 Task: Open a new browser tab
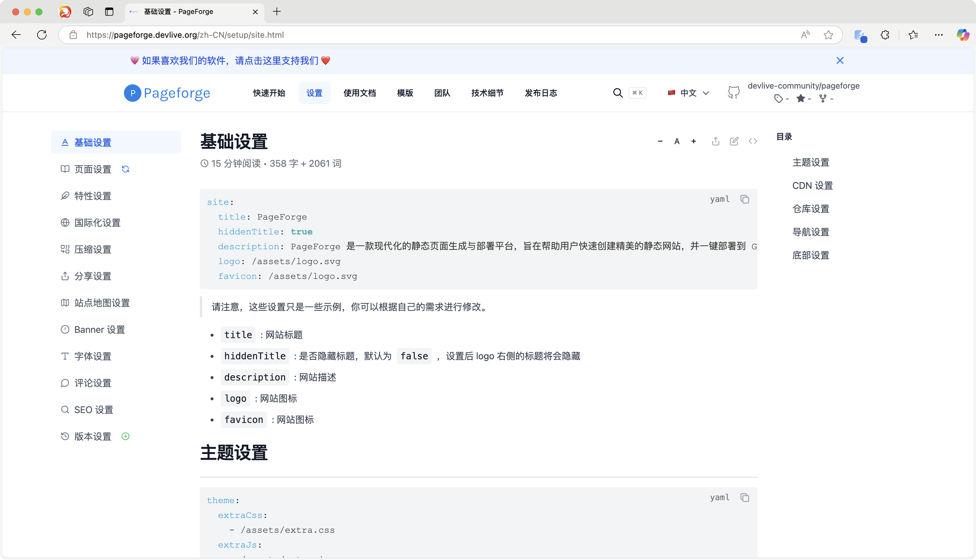click(x=277, y=12)
